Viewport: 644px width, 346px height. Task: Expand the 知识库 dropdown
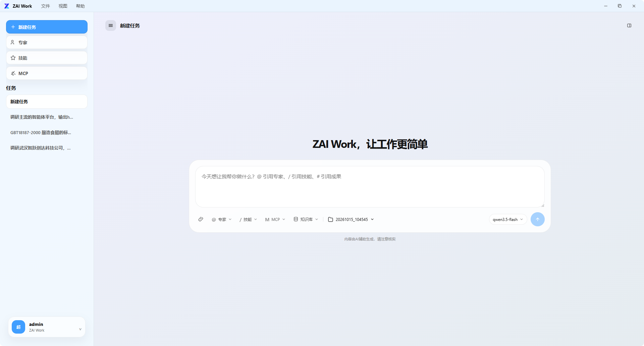click(306, 219)
